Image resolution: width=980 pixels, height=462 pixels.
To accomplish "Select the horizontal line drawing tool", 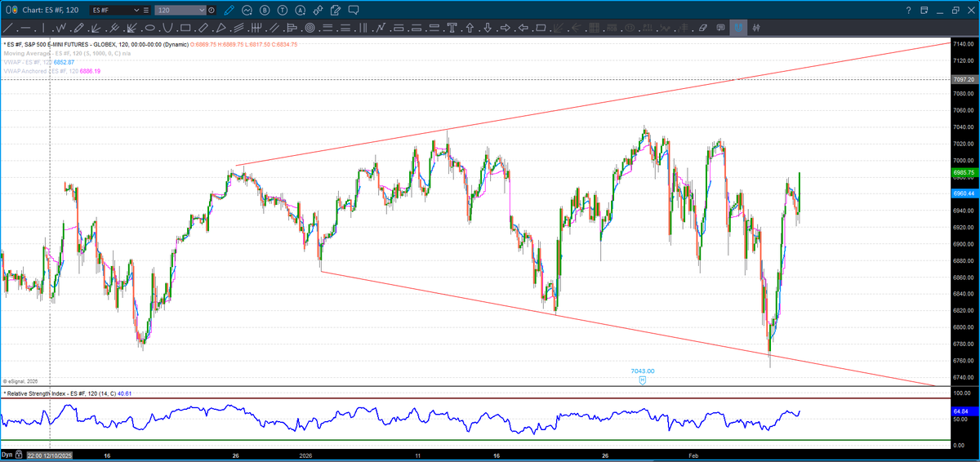I will pos(26,28).
